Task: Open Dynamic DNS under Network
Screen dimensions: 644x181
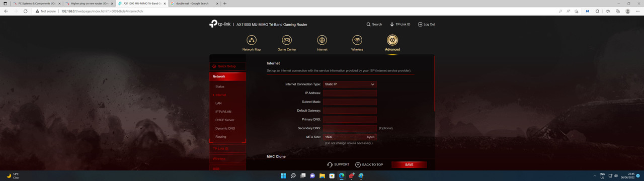Action: coord(225,129)
